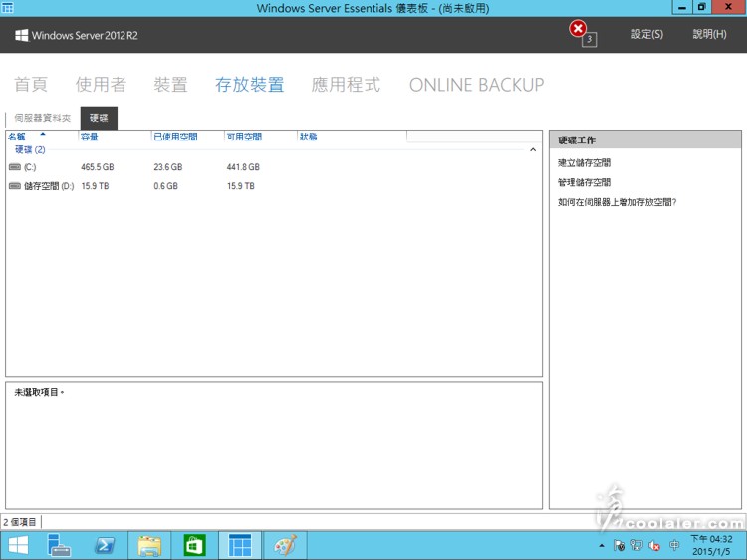Open Server Manager from the taskbar

59,546
